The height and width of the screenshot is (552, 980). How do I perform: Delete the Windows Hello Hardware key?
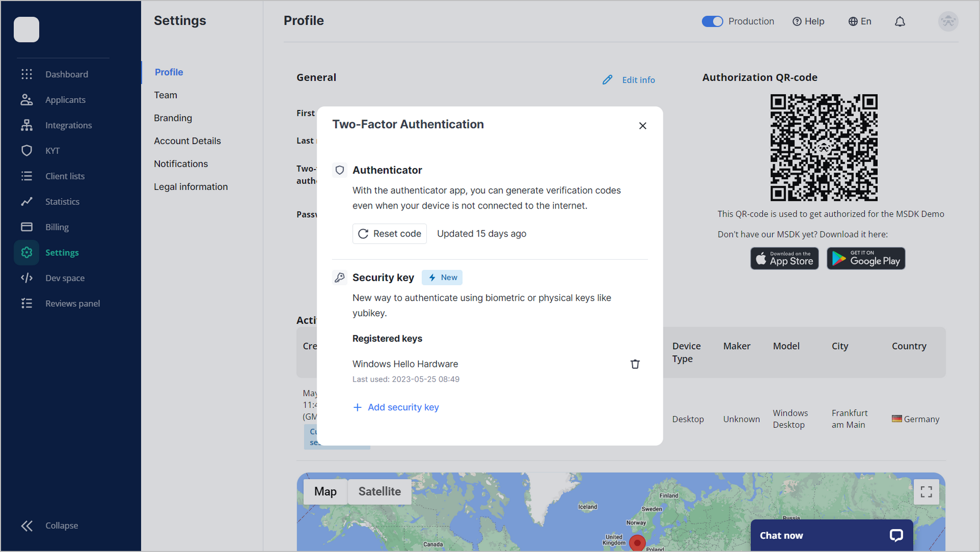635,364
